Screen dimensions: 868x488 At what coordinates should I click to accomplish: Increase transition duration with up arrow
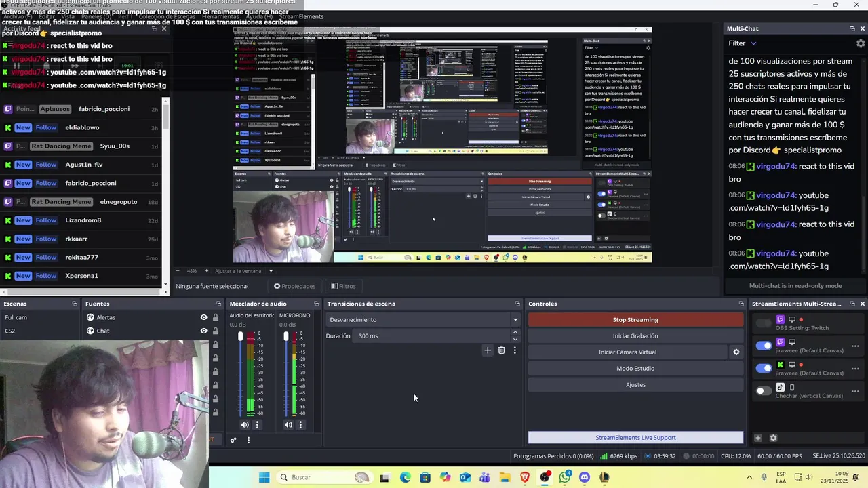tap(515, 333)
